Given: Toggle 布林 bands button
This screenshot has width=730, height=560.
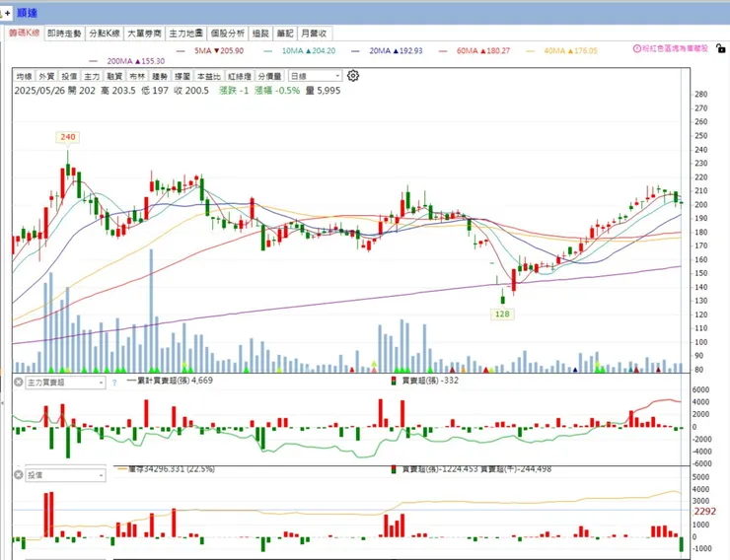Looking at the screenshot, I should [137, 76].
